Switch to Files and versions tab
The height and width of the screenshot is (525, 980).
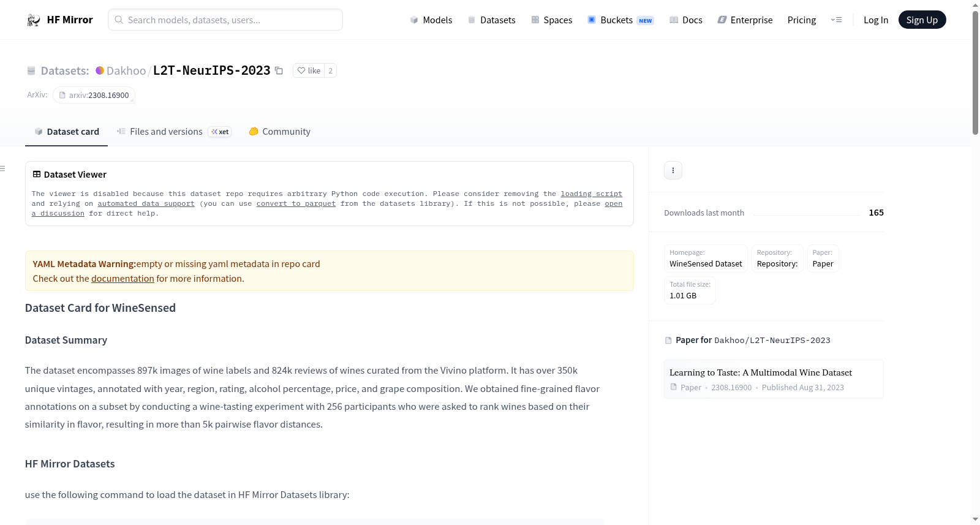tap(174, 132)
